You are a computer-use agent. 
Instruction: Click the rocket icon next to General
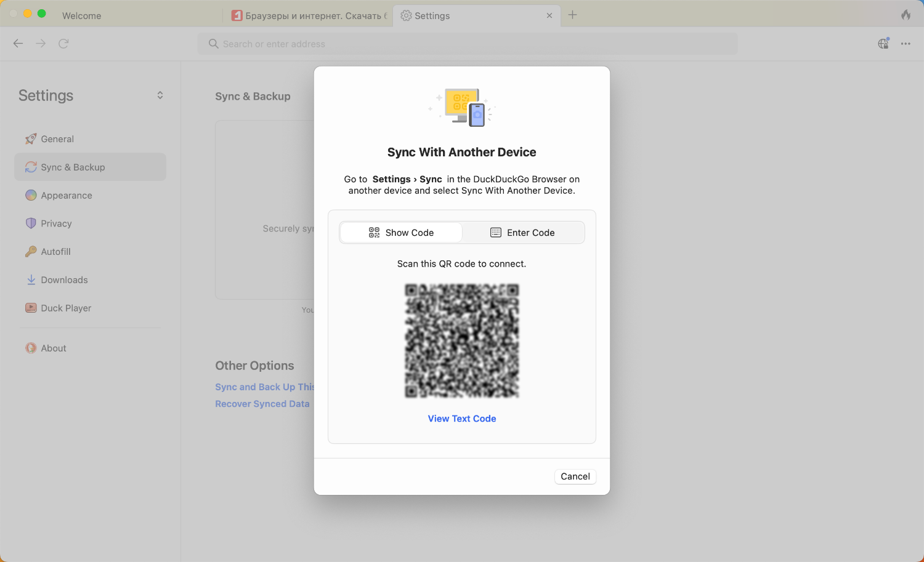pos(31,139)
